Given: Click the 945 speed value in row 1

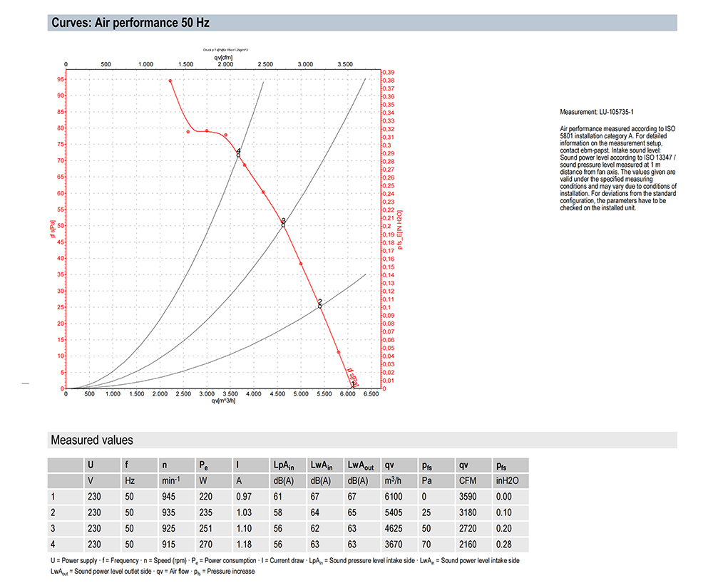Looking at the screenshot, I should tap(169, 497).
